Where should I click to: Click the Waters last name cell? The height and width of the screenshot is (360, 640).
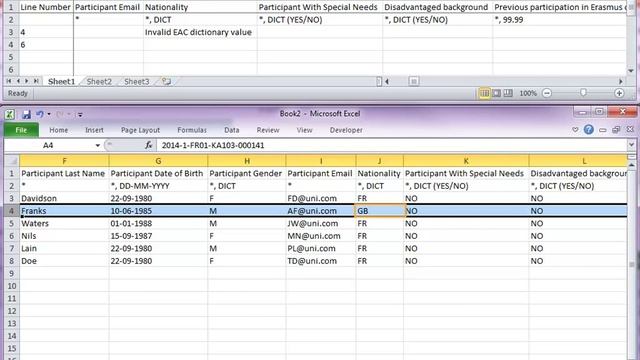pyautogui.click(x=64, y=223)
